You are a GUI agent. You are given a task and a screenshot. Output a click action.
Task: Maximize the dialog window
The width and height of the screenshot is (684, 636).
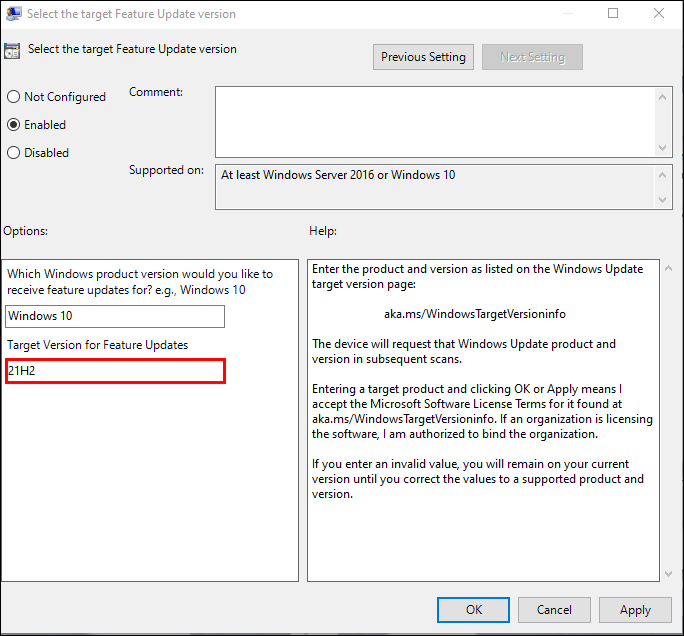tap(613, 13)
